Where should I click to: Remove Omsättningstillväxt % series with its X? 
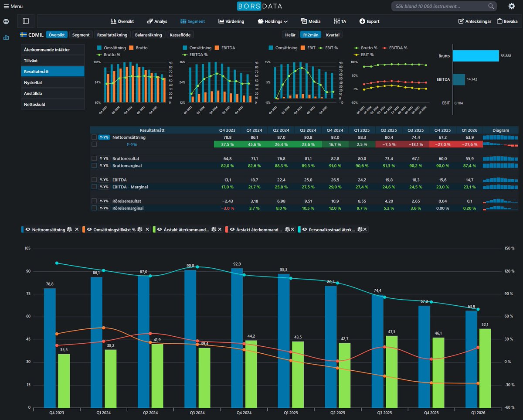[x=147, y=229]
